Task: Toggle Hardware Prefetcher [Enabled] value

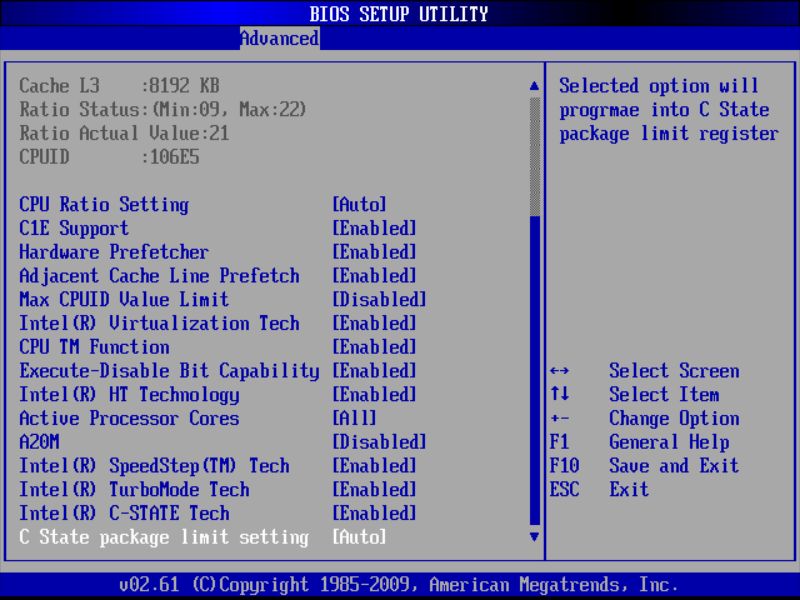Action: [374, 252]
